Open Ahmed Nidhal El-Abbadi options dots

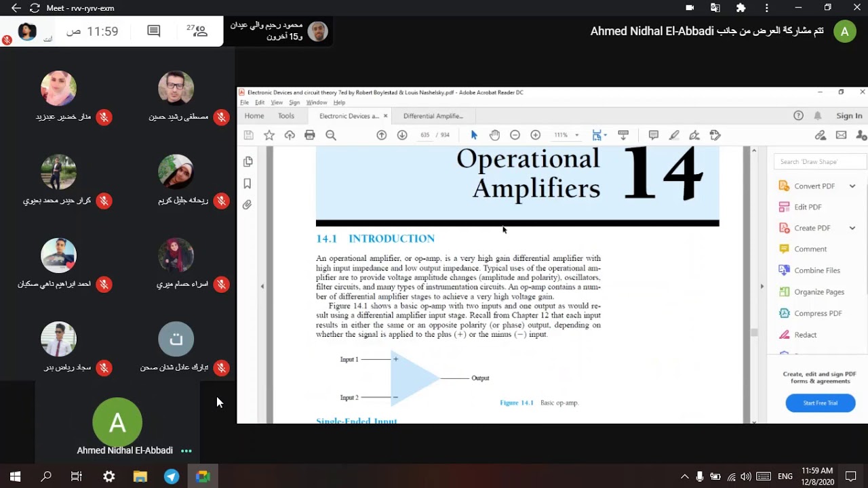186,451
